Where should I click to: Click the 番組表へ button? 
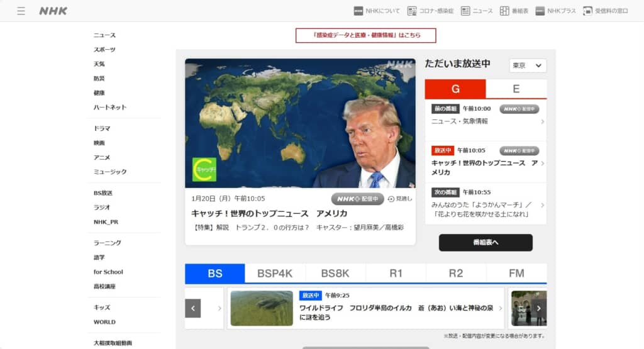pos(486,243)
